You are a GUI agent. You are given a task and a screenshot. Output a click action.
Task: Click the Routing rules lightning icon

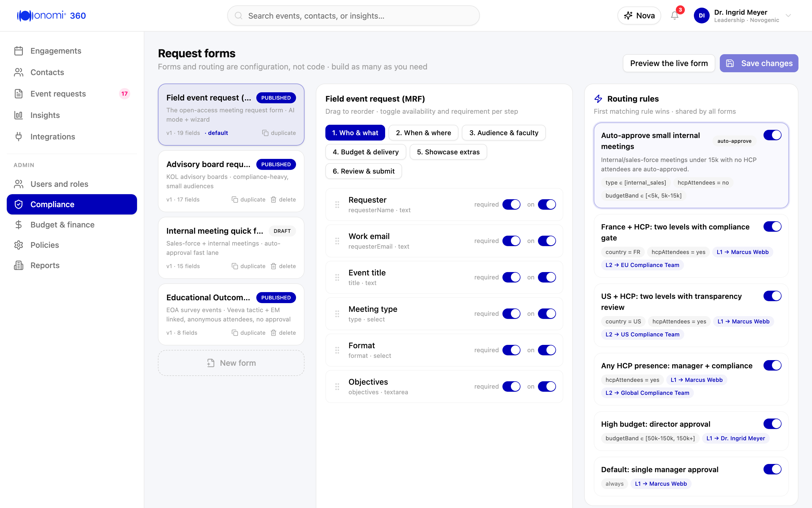click(x=598, y=99)
